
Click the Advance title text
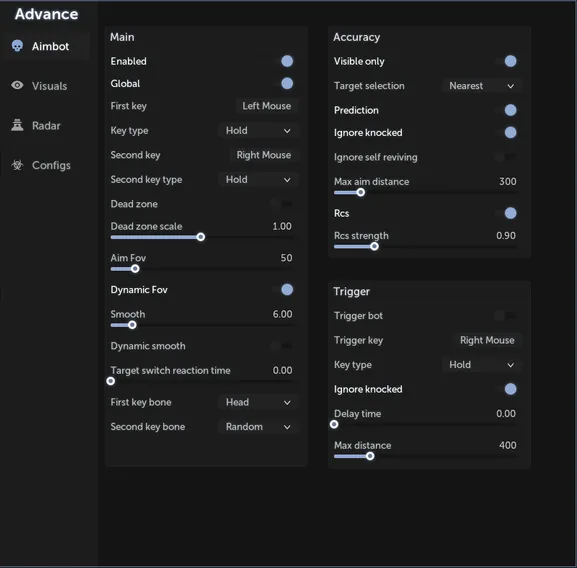click(46, 14)
